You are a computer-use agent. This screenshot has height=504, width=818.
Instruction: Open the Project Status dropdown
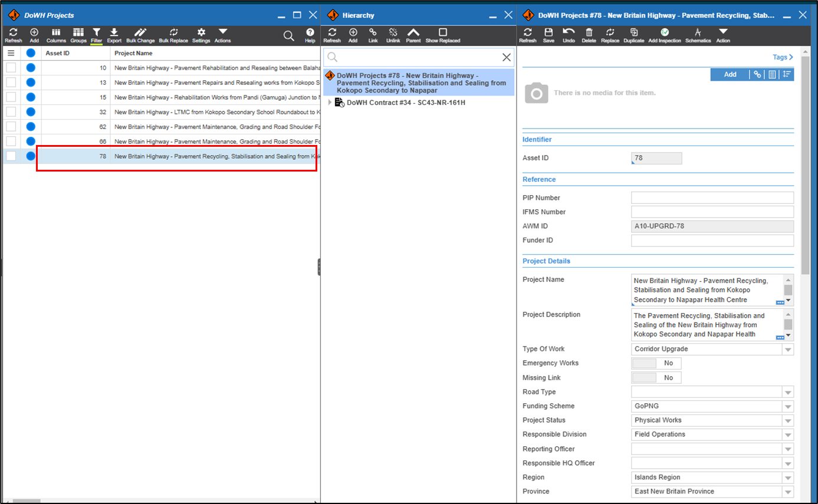click(x=788, y=421)
